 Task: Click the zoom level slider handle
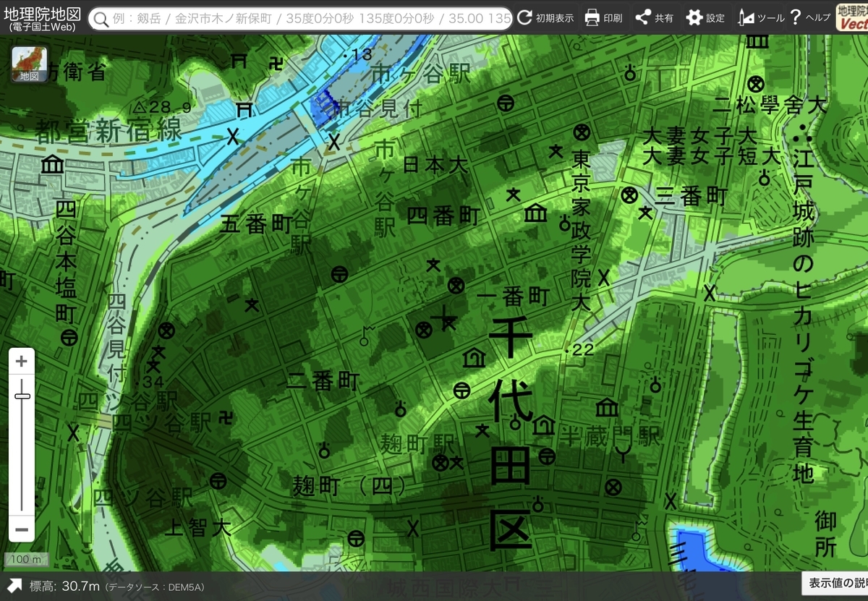[22, 396]
